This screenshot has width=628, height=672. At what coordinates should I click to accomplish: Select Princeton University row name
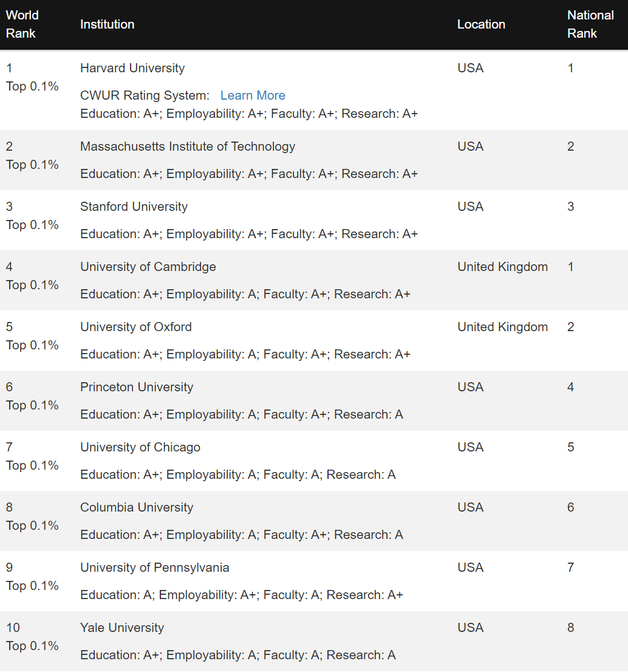click(x=137, y=387)
